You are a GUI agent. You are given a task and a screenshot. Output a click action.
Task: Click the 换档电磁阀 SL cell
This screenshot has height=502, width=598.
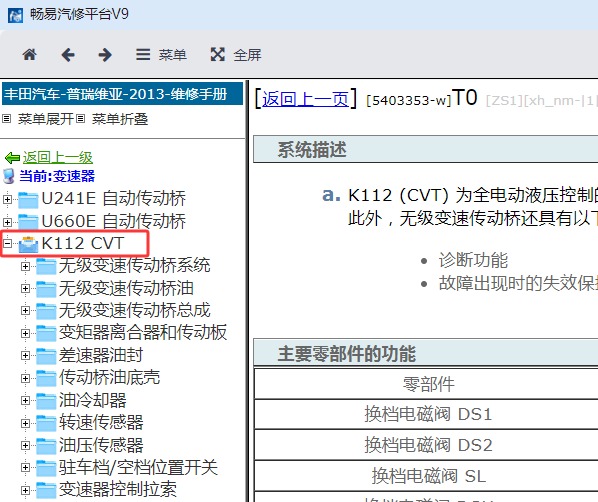pos(429,476)
